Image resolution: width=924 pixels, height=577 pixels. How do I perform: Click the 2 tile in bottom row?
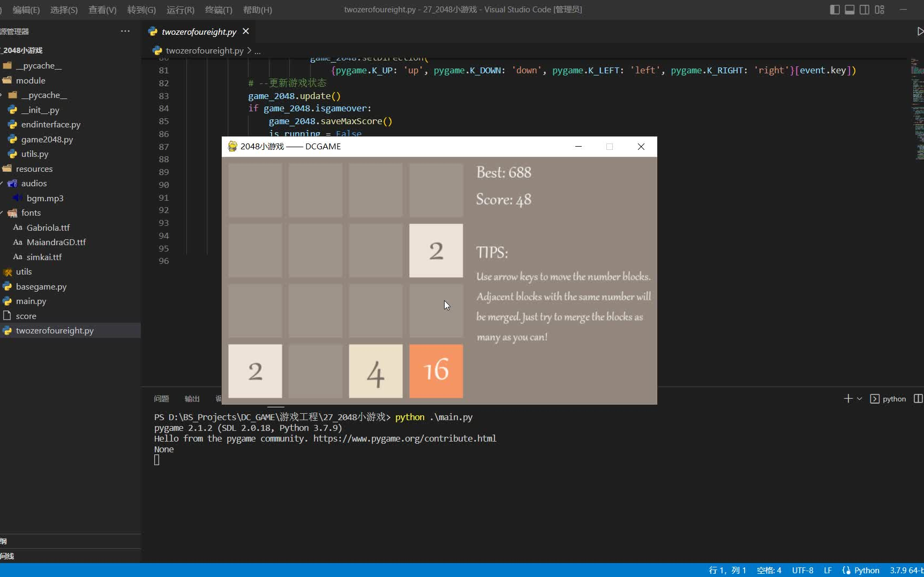[255, 371]
